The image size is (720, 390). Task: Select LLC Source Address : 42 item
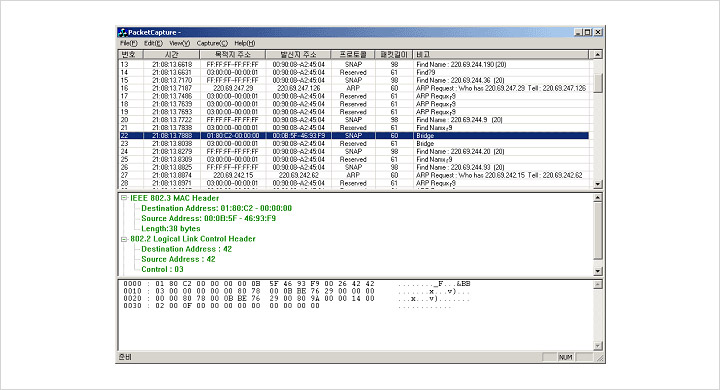coord(178,259)
